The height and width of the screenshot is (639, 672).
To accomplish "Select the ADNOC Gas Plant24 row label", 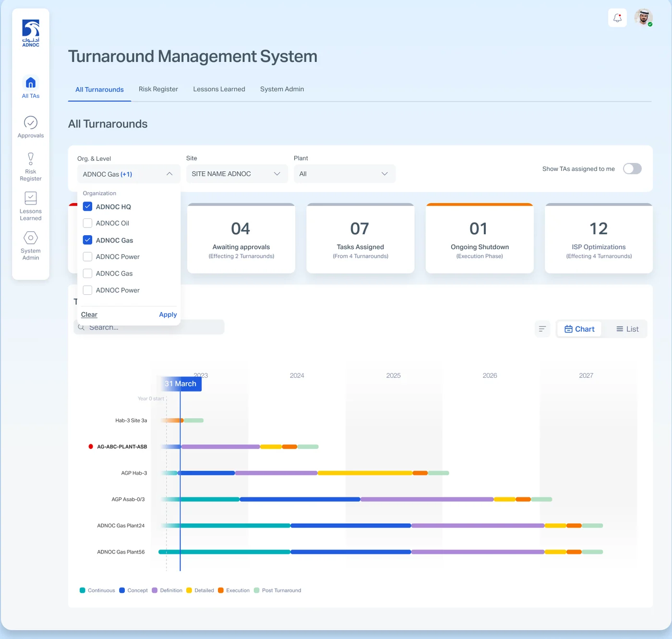I will pyautogui.click(x=121, y=526).
